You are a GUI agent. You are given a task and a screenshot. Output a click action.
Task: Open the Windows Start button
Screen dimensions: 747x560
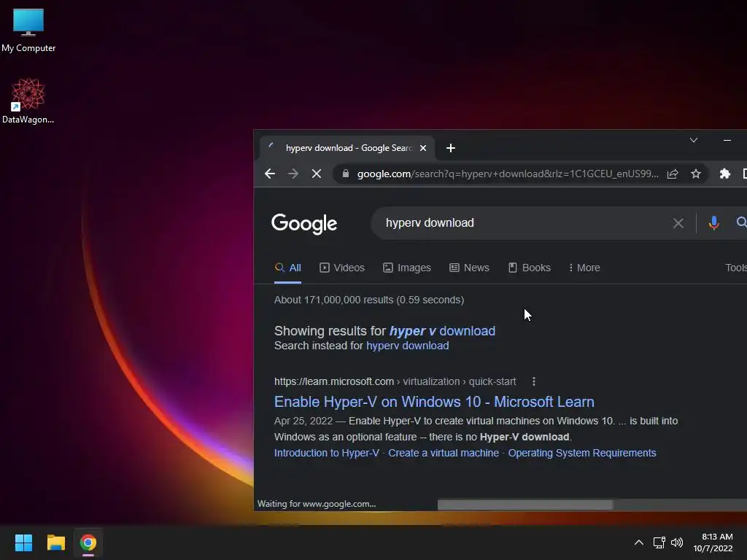click(23, 542)
